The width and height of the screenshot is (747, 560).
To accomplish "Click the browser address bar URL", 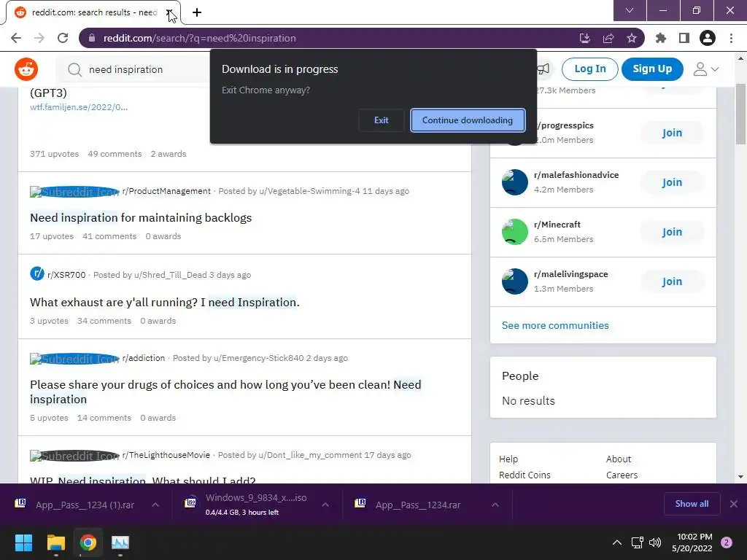I will click(200, 38).
